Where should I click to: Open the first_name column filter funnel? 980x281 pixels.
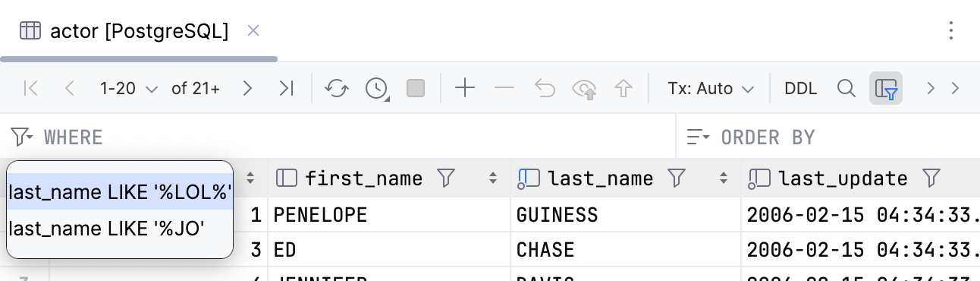click(x=446, y=178)
